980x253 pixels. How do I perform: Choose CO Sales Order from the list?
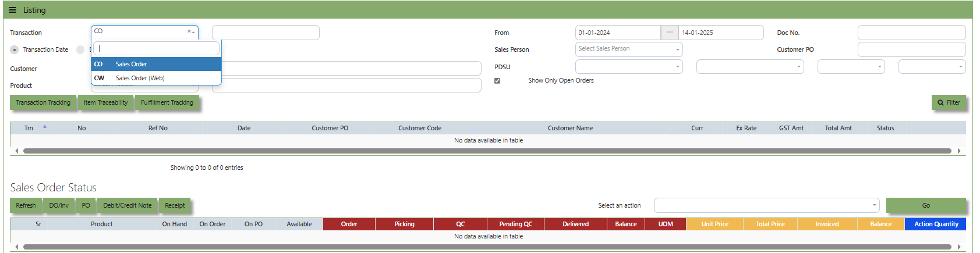coord(156,64)
